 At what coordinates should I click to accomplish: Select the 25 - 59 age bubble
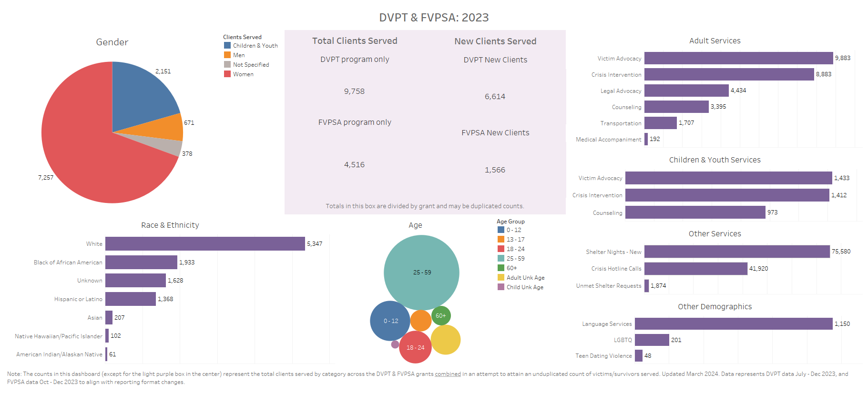(421, 273)
